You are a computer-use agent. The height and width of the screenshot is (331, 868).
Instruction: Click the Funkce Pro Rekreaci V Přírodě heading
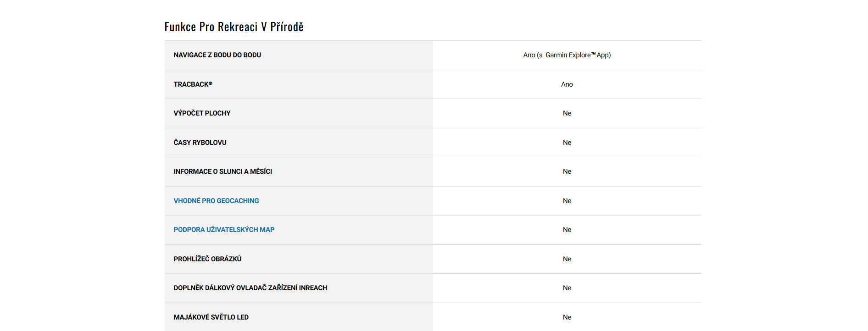click(x=234, y=27)
